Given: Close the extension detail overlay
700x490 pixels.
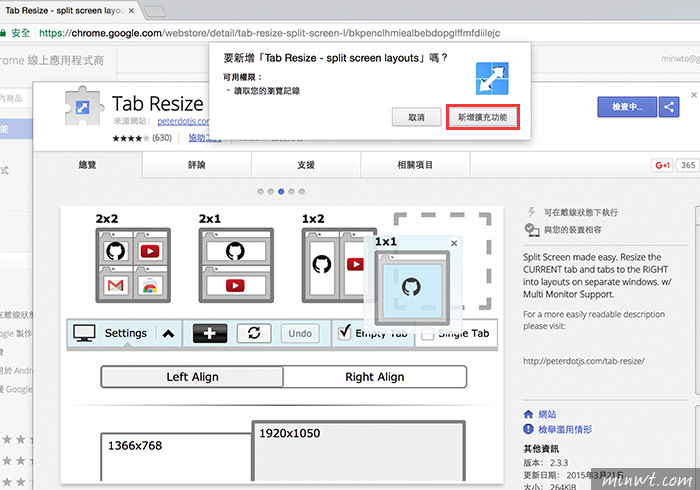Looking at the screenshot, I should click(x=694, y=95).
